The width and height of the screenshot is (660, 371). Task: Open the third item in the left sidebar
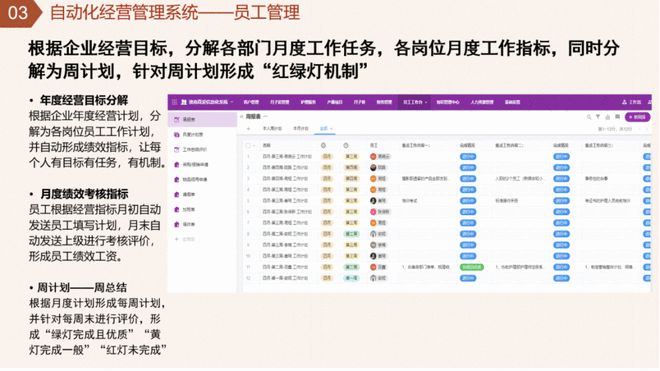point(202,149)
